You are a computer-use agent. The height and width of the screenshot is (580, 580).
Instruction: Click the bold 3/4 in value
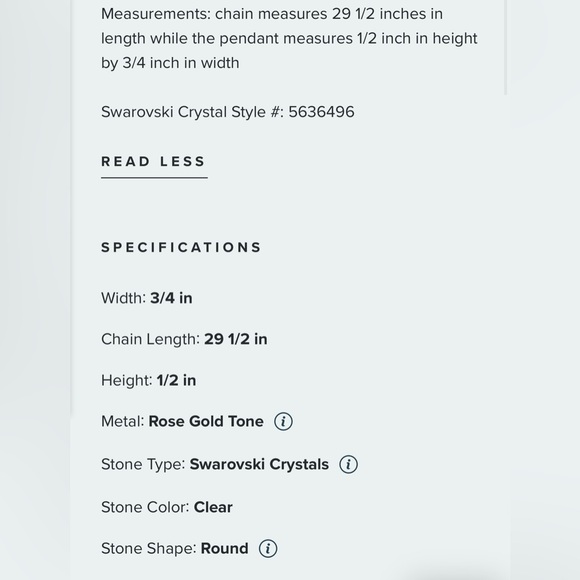point(171,298)
